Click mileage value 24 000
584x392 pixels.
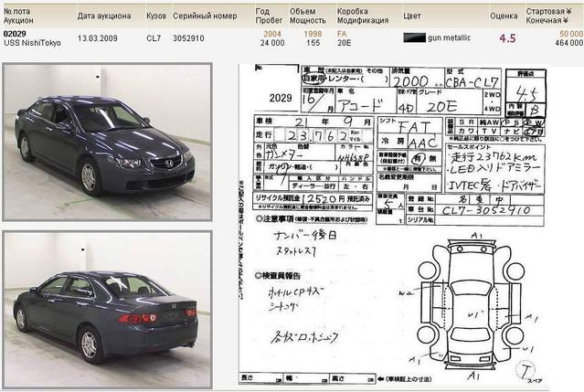(x=272, y=43)
